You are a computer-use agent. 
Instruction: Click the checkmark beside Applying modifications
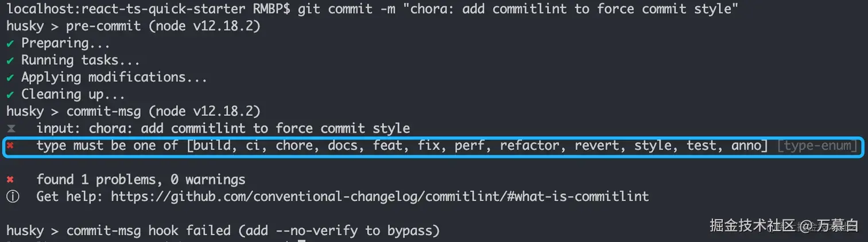(x=10, y=77)
